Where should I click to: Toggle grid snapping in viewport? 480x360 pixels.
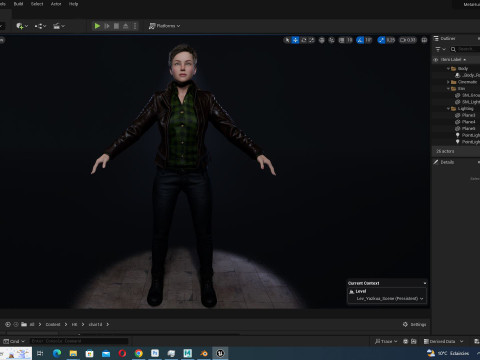(x=341, y=40)
